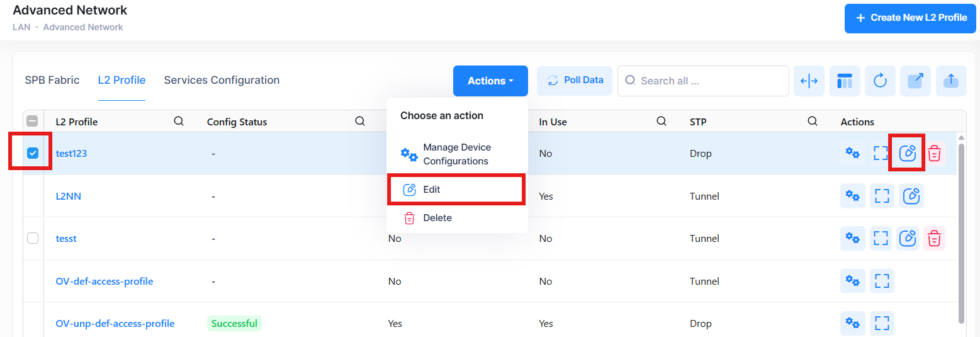Select Manage Device Configurations menu option
Image resolution: width=980 pixels, height=337 pixels.
point(456,154)
